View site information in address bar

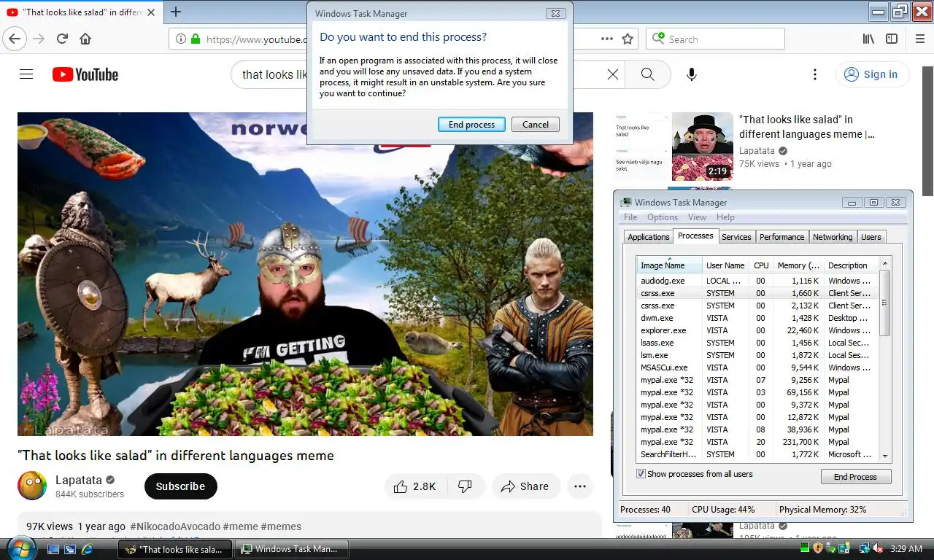[x=182, y=39]
